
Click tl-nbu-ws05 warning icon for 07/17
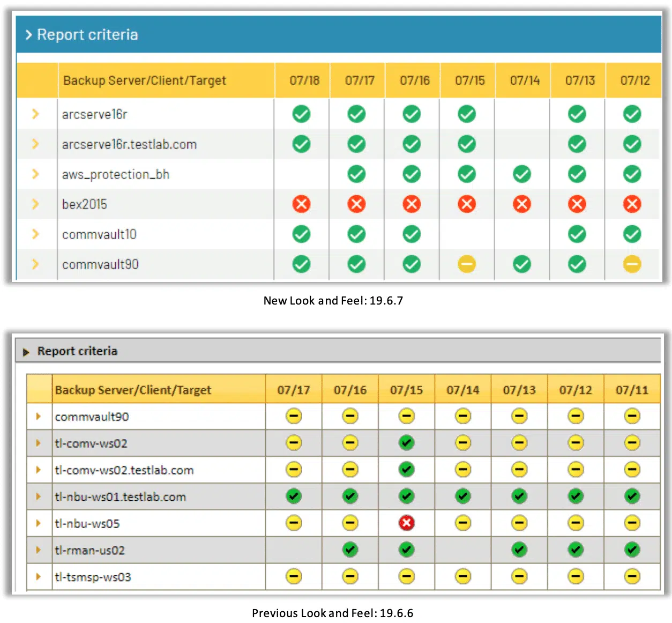pos(294,523)
